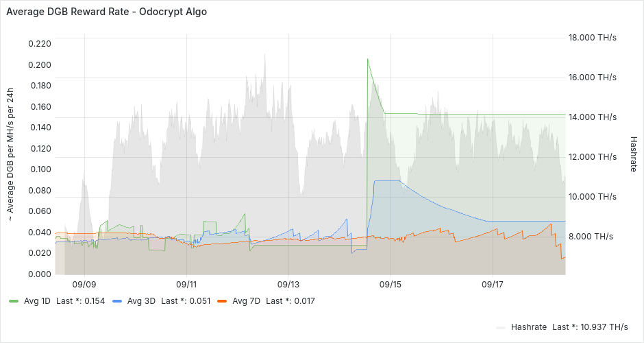This screenshot has width=644, height=343.
Task: Click the 12.000 TH/s right axis label
Action: click(x=592, y=156)
